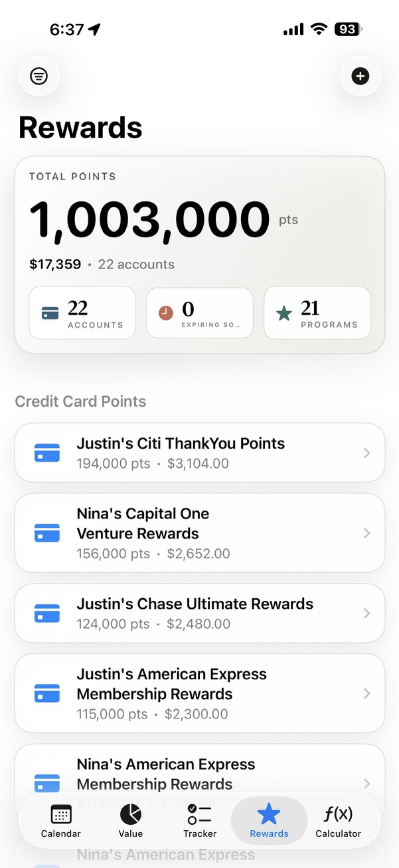Screen dimensions: 399x868
Task: Tap the card icon next to Justin's Citi ThankYou Points
Action: click(46, 452)
